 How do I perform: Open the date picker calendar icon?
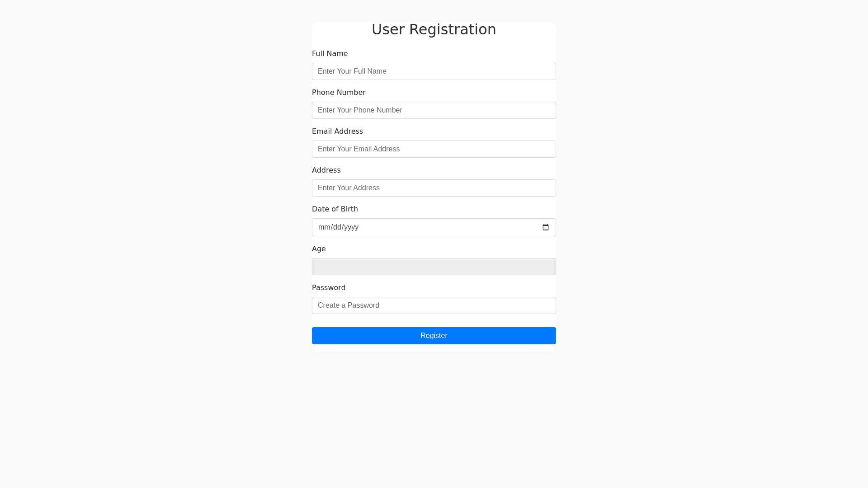click(545, 227)
